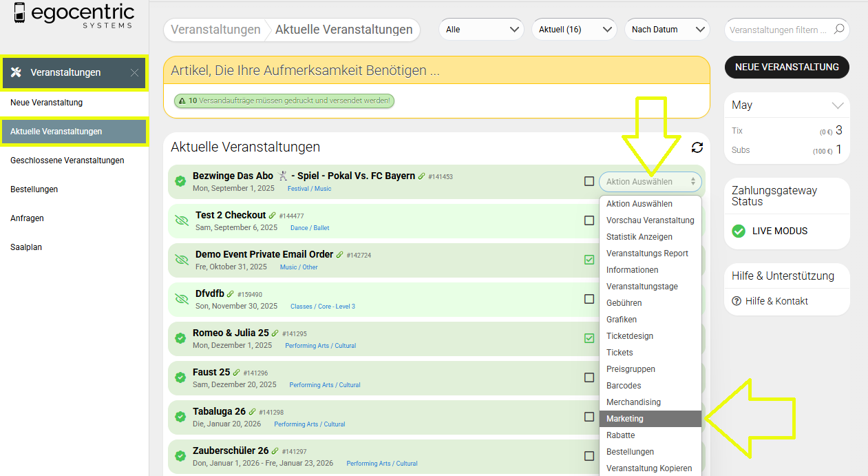Click the hidden-eye icon for Test 2 Checkout
The height and width of the screenshot is (476, 868).
[x=182, y=220]
